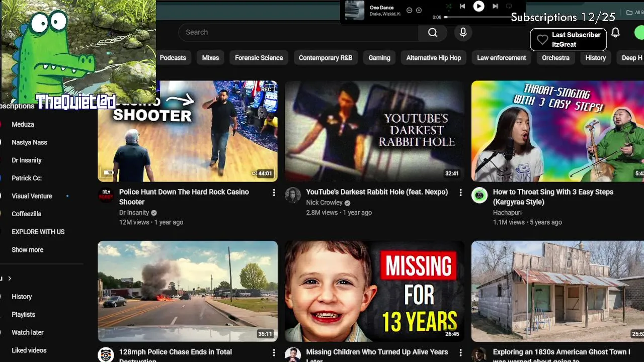This screenshot has width=644, height=362.
Task: Open options menu for Police Hunt Down video
Action: click(x=274, y=193)
